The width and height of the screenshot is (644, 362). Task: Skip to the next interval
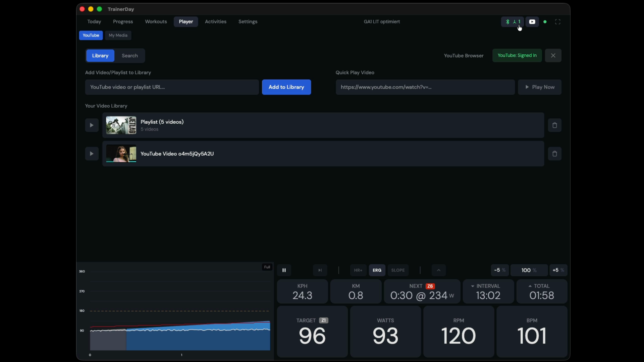point(320,270)
